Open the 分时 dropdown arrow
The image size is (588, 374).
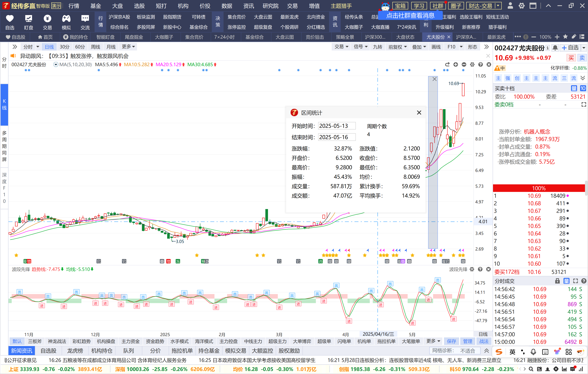pyautogui.click(x=38, y=47)
